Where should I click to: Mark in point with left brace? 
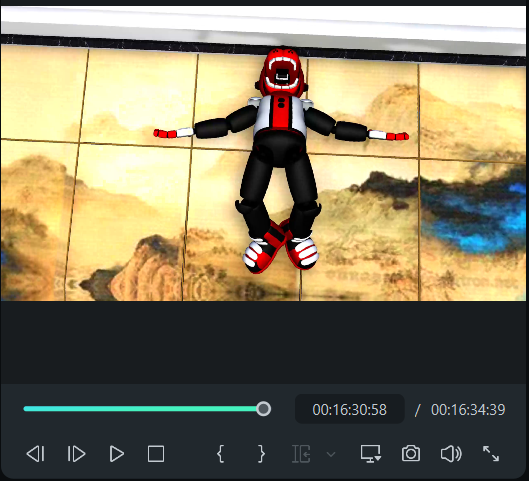[x=220, y=454]
